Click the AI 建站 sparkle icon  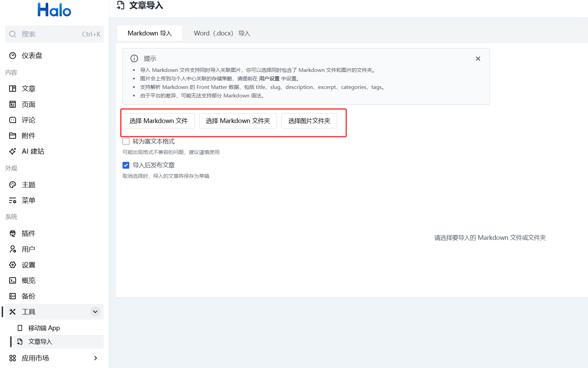[x=13, y=151]
